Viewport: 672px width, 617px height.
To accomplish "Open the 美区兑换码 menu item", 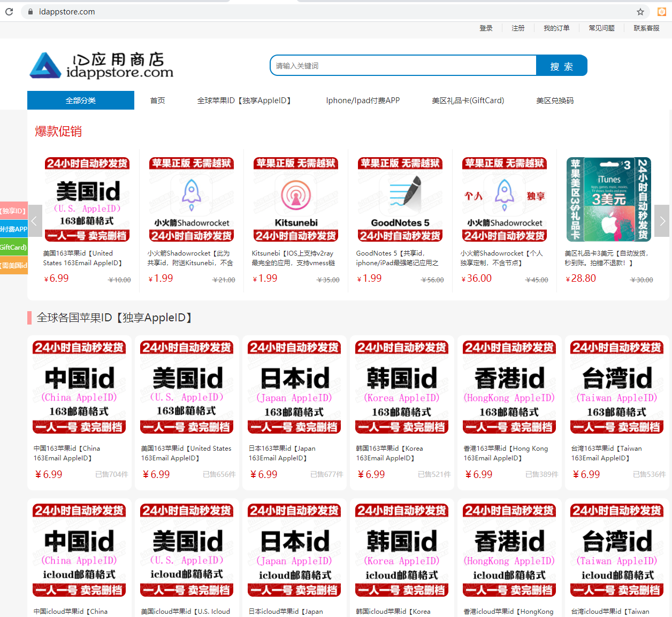I will pos(554,101).
